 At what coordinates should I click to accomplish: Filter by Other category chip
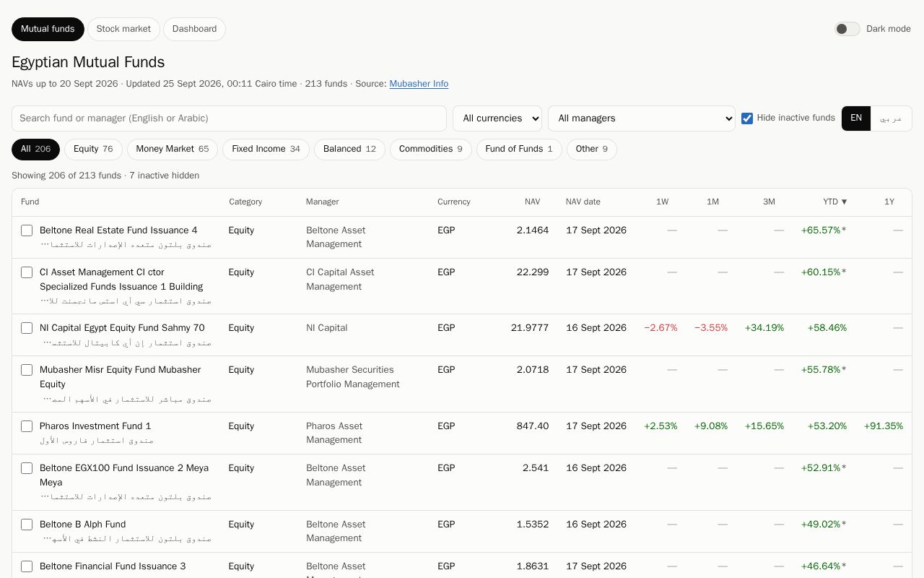tap(592, 149)
